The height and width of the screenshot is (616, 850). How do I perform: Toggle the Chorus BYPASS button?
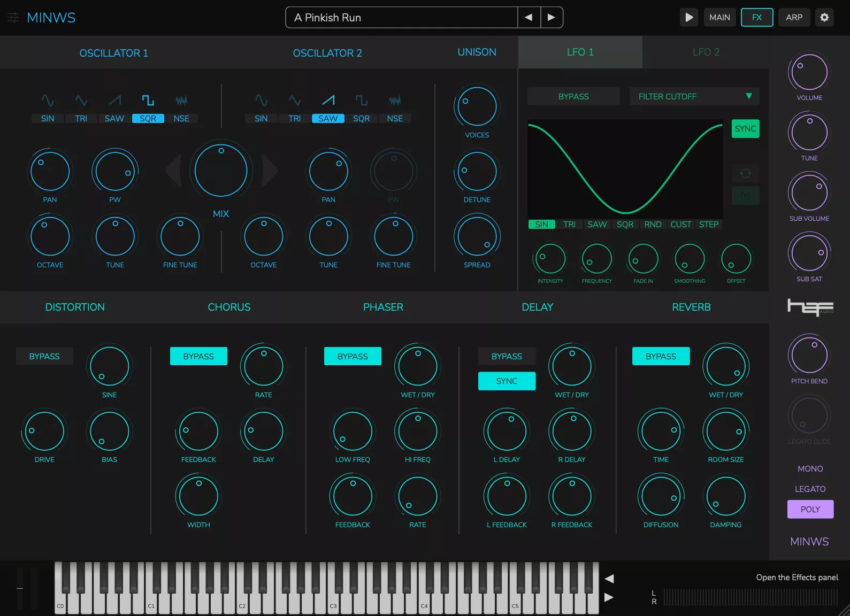click(198, 356)
